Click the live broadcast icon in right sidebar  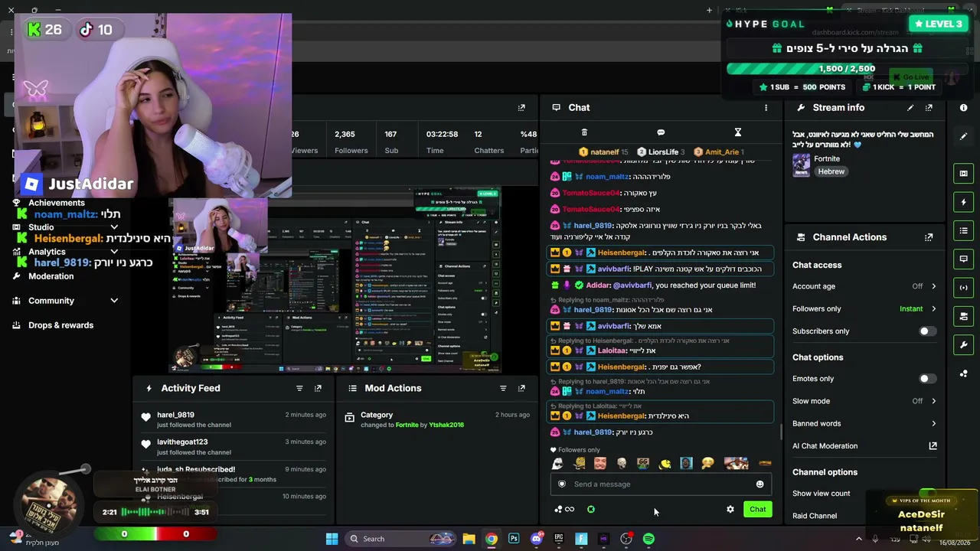(x=963, y=288)
